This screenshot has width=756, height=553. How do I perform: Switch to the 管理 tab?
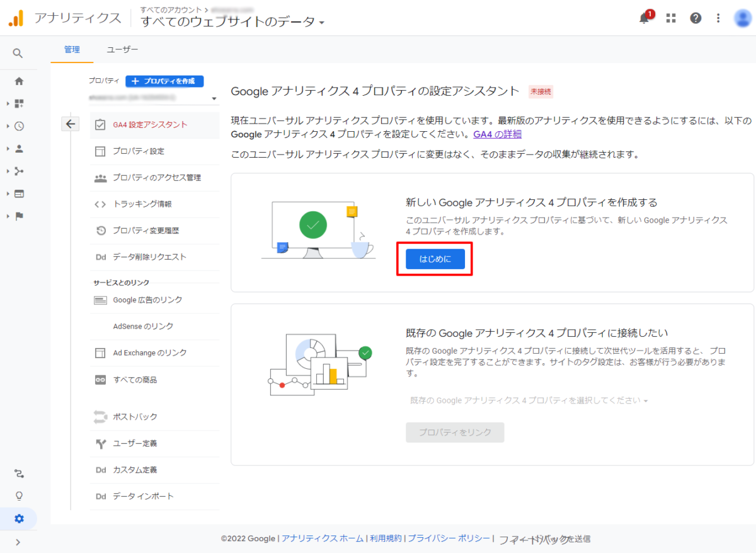[72, 49]
